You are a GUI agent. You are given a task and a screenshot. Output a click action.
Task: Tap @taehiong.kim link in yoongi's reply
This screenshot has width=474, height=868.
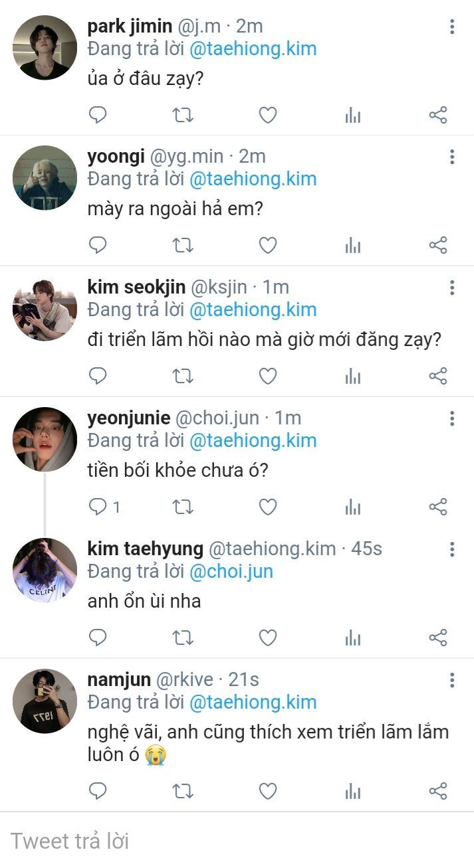tap(253, 179)
